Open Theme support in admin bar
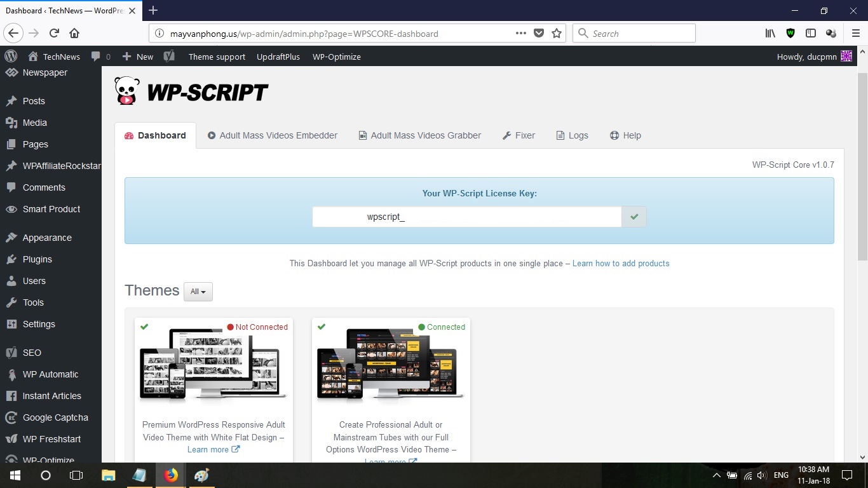The height and width of the screenshot is (488, 868). tap(217, 57)
